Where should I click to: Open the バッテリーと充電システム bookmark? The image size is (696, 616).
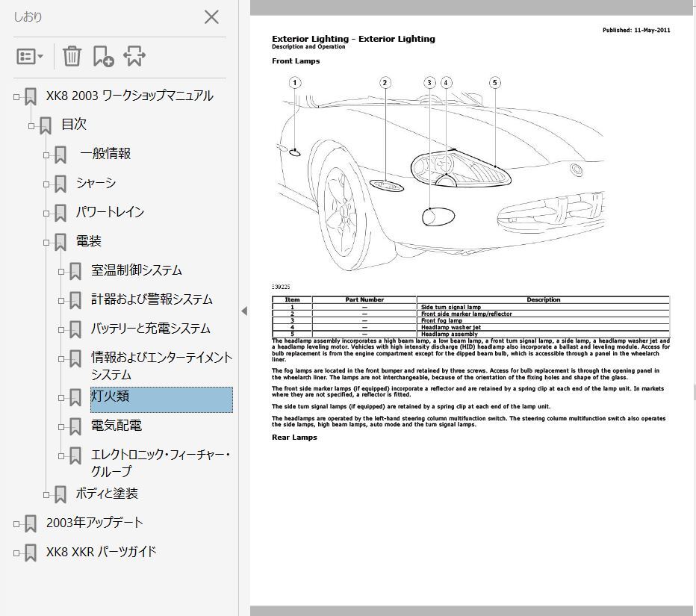[x=150, y=329]
